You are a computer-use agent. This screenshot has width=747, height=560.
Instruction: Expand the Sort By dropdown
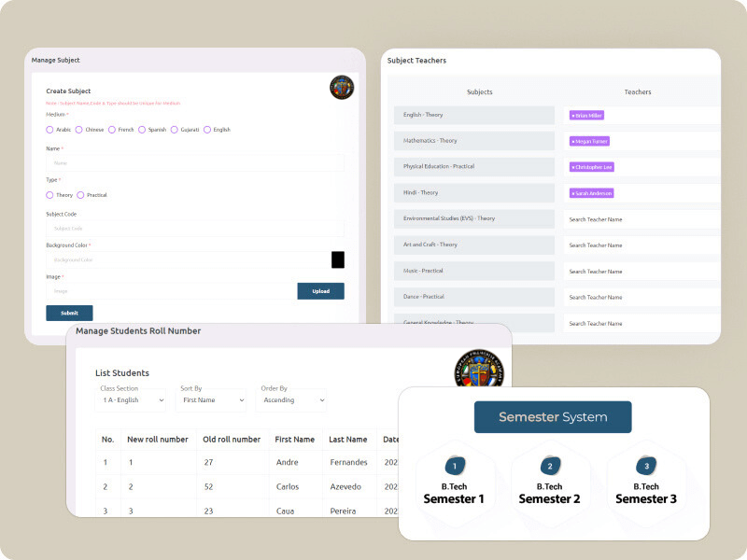click(211, 399)
